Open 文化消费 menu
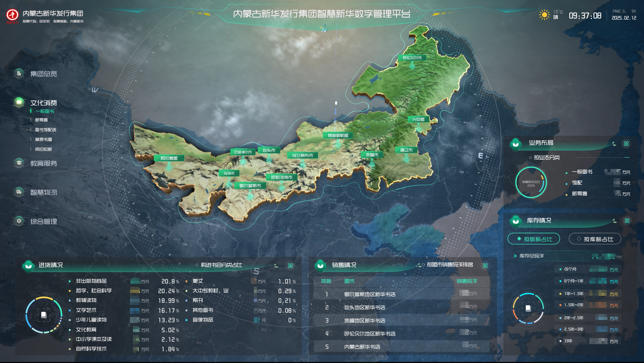Viewport: 644px width, 363px height. point(44,103)
